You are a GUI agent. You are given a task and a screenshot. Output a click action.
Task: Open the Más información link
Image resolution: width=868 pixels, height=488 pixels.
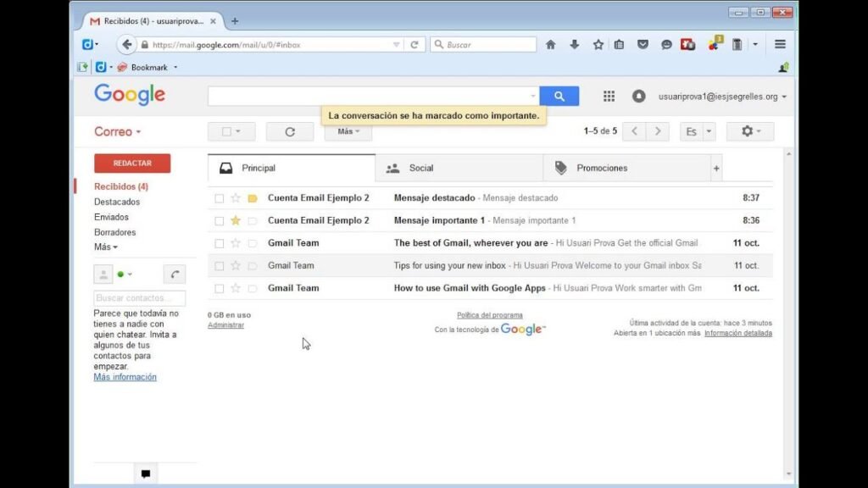(x=125, y=377)
